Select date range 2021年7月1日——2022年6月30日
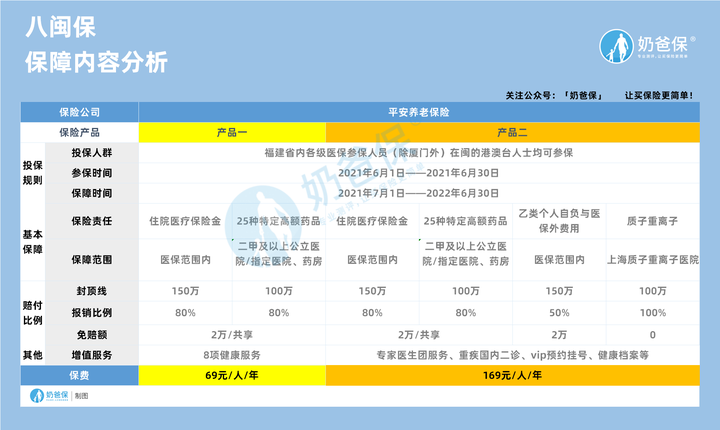720x430 pixels. (419, 193)
